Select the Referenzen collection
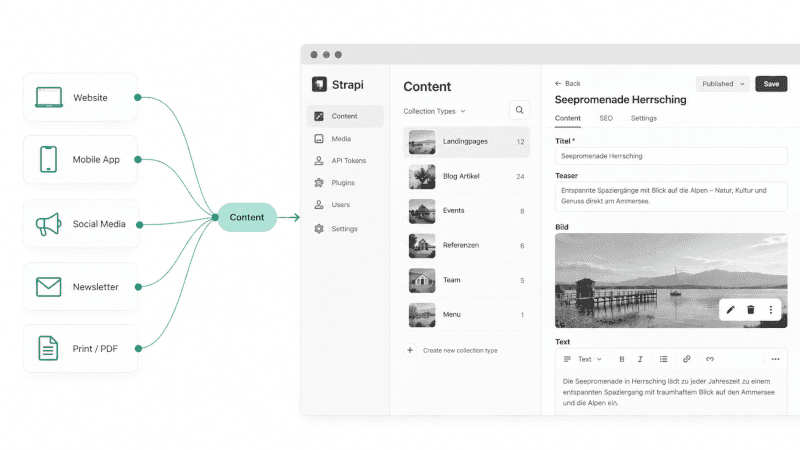Viewport: 800px width, 450px height. click(466, 246)
